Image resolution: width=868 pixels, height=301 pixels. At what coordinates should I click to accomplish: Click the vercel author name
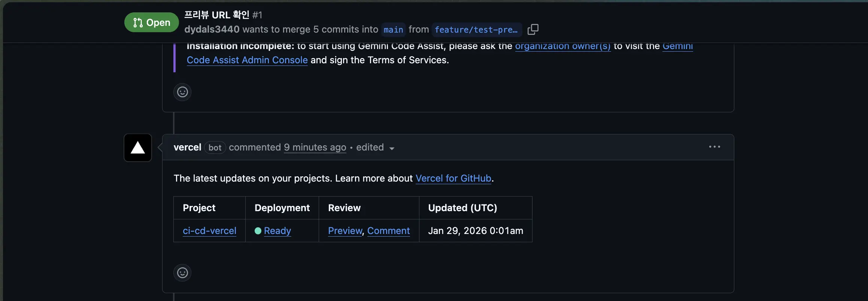[x=187, y=148]
